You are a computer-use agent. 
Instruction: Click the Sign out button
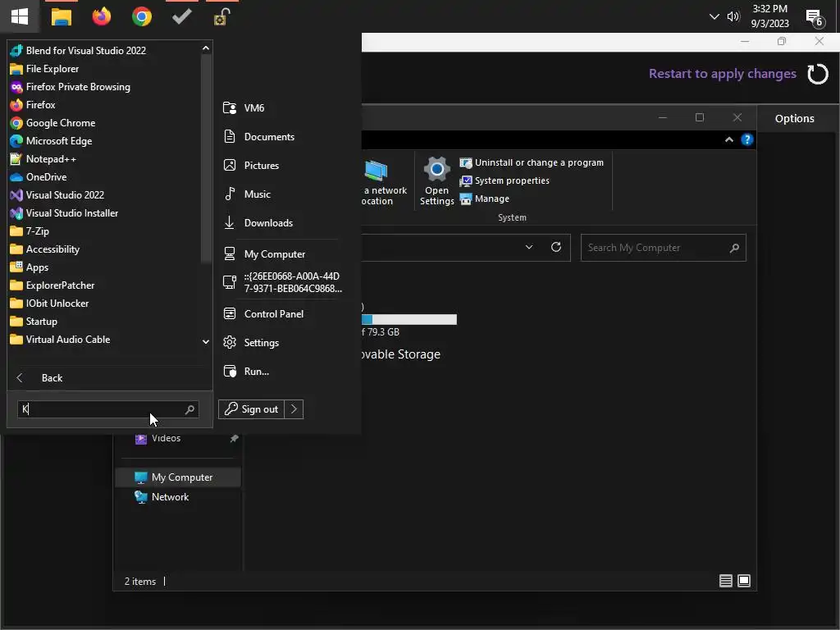tap(251, 409)
